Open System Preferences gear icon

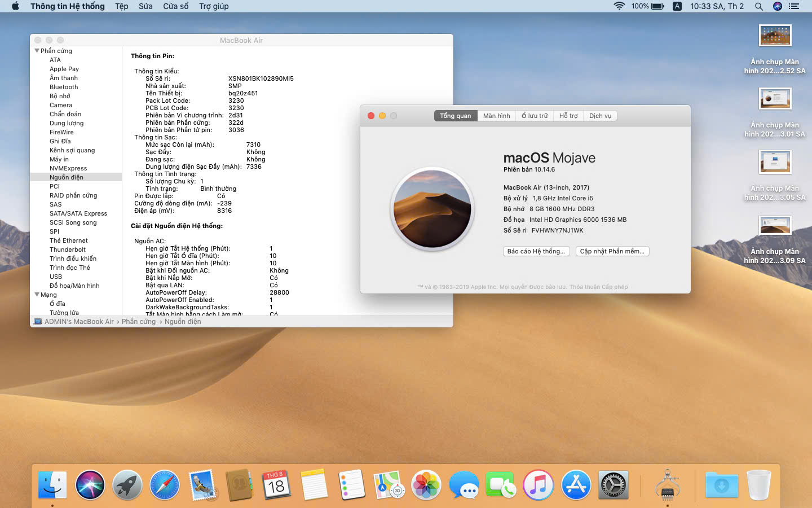tap(613, 485)
